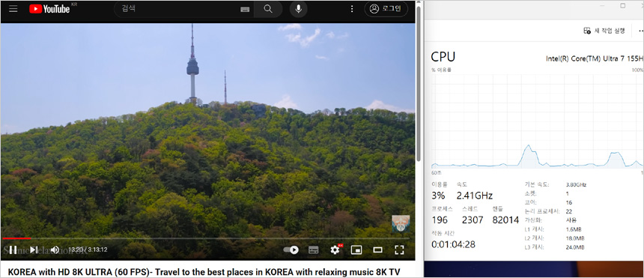Click the YouTube page vertical scrollbar

coord(419,85)
